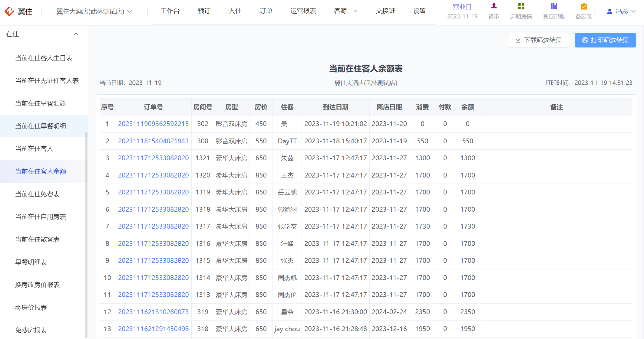Open the 工作台 menu item
The image size is (644, 339).
(170, 11)
